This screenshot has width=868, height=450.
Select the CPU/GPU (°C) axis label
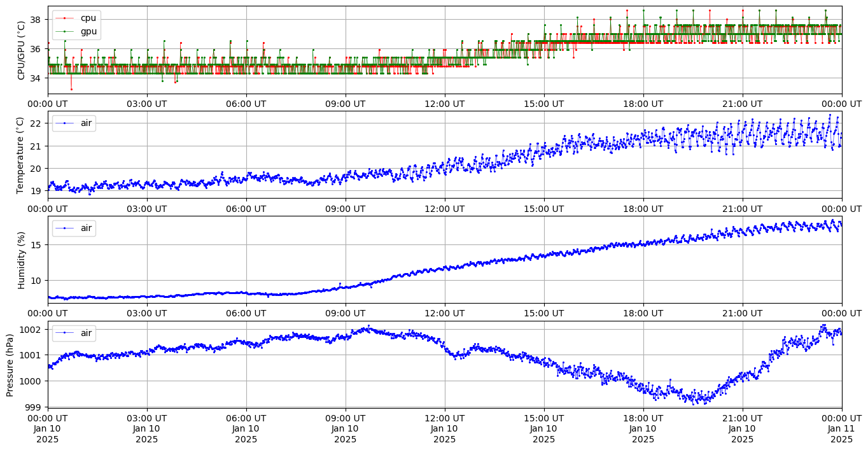[21, 50]
